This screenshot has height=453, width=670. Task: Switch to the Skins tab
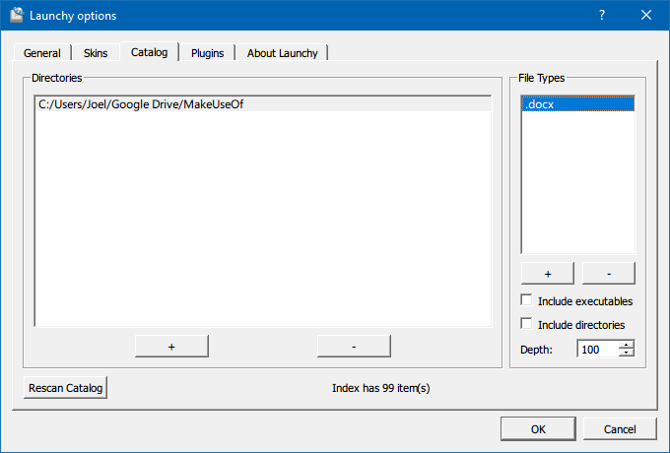tap(95, 53)
